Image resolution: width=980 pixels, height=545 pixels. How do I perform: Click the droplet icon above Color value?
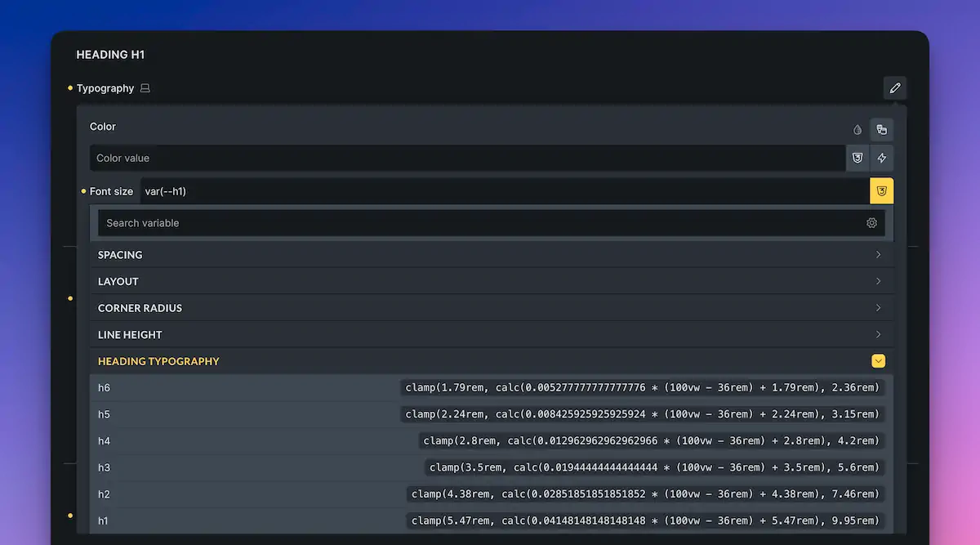point(857,129)
